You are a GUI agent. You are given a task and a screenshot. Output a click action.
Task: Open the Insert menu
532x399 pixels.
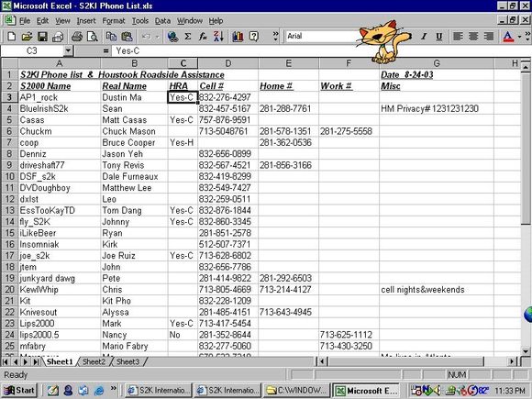pos(86,21)
